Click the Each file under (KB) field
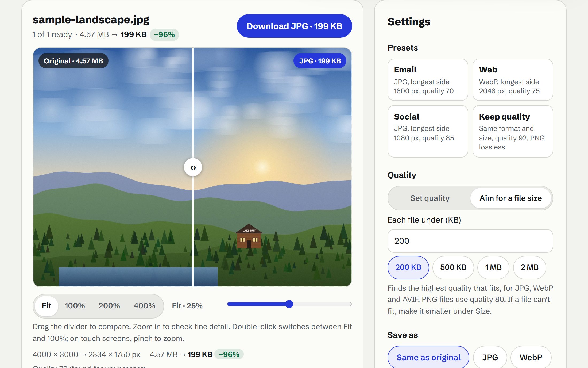 point(470,241)
